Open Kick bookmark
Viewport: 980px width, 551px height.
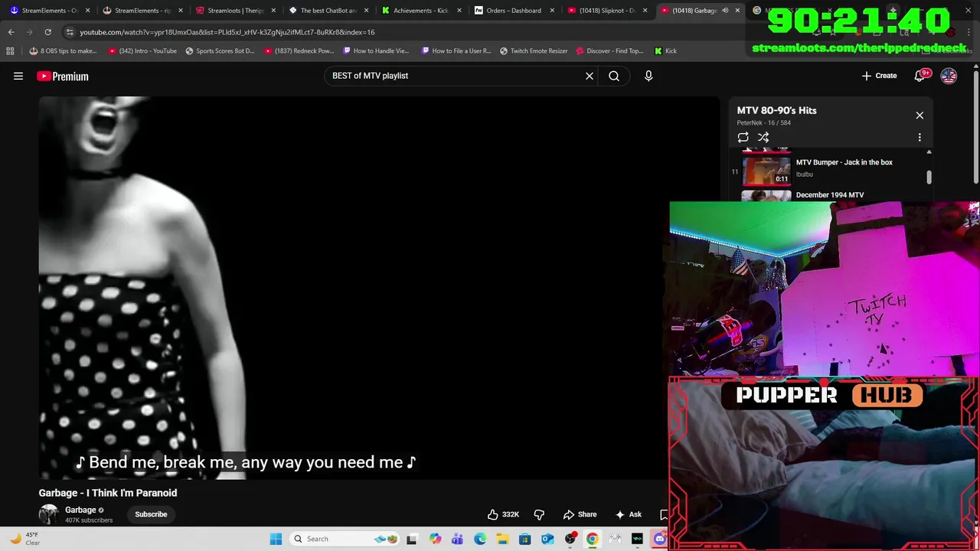pos(665,51)
